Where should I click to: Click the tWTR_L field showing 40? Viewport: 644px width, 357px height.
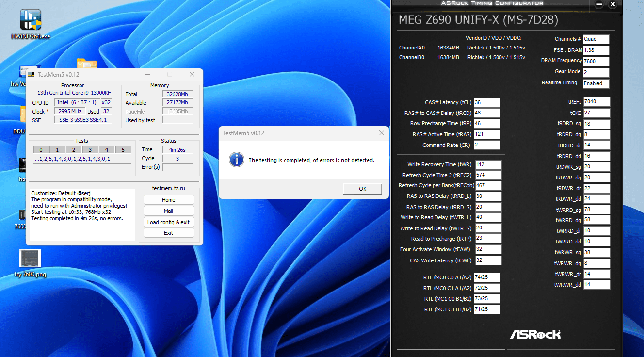pos(488,218)
